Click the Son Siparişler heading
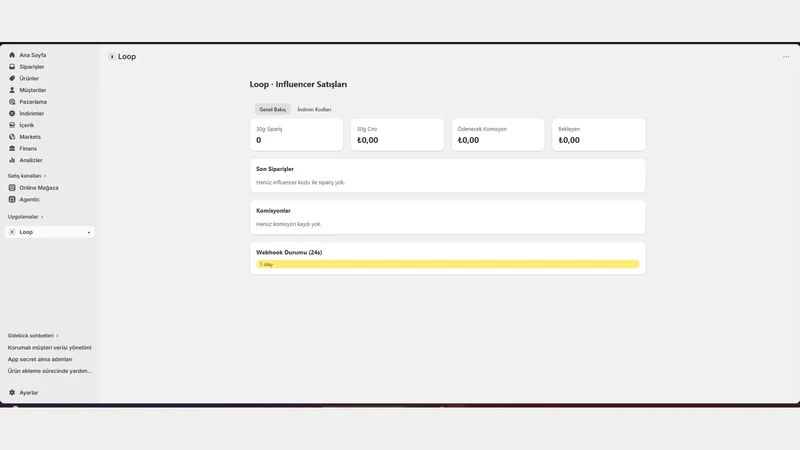The width and height of the screenshot is (800, 450). (x=274, y=169)
